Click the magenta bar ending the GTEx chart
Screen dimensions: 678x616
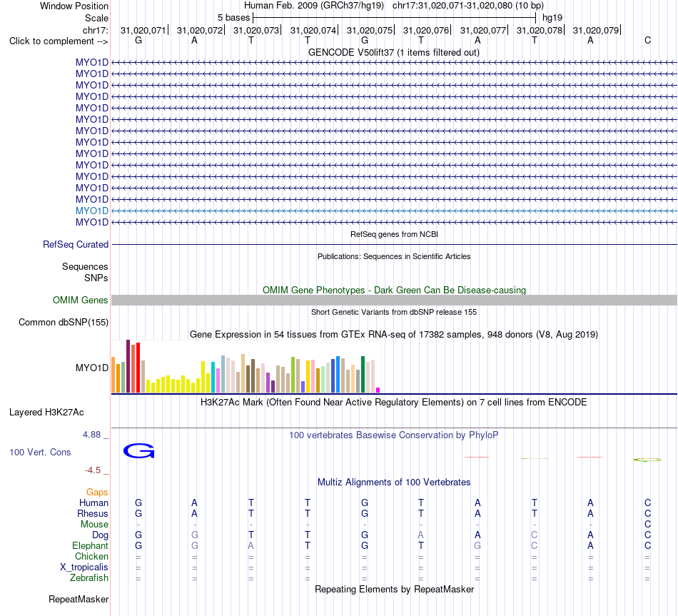pyautogui.click(x=378, y=390)
